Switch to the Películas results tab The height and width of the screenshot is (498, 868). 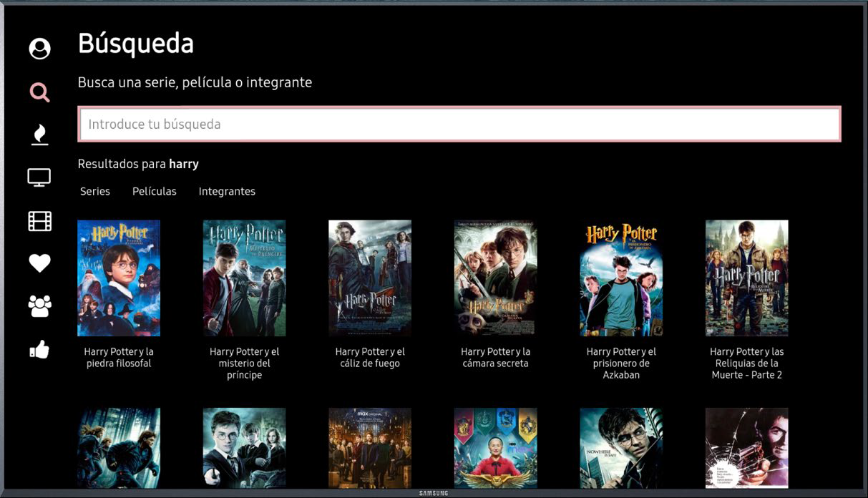click(155, 191)
